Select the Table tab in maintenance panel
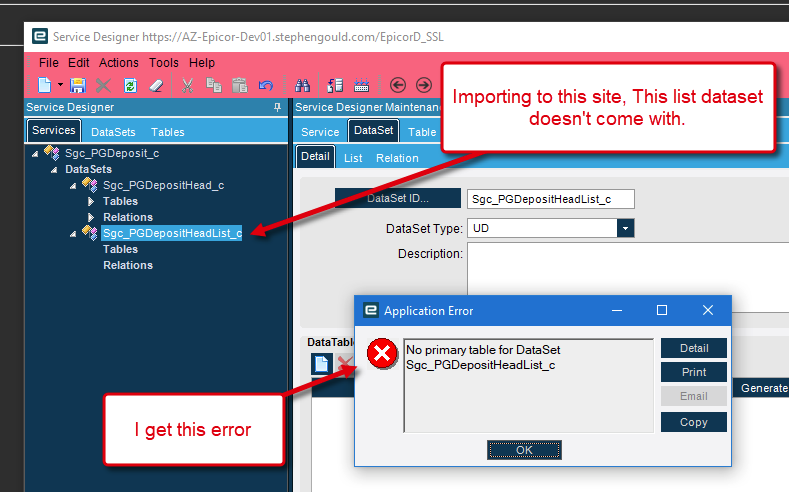This screenshot has width=789, height=492. click(422, 132)
